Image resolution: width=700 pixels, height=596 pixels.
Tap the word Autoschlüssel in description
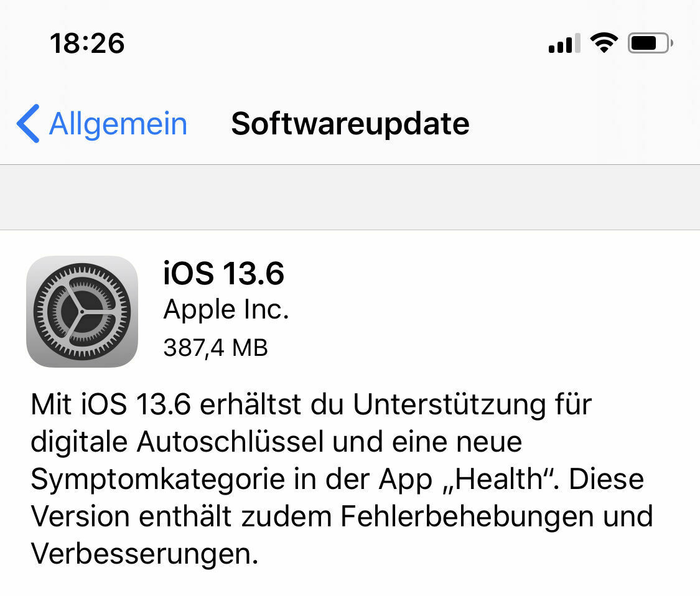pos(230,442)
